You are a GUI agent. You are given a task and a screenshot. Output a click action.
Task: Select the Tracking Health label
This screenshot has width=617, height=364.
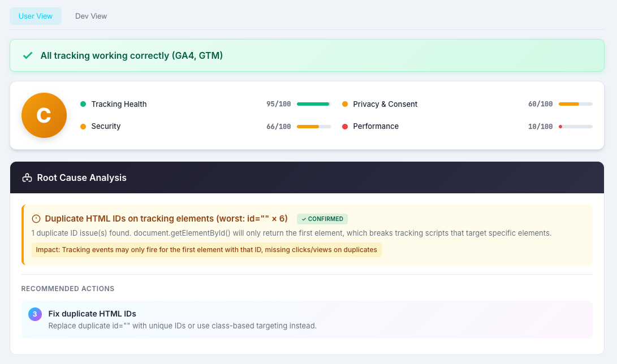(119, 104)
